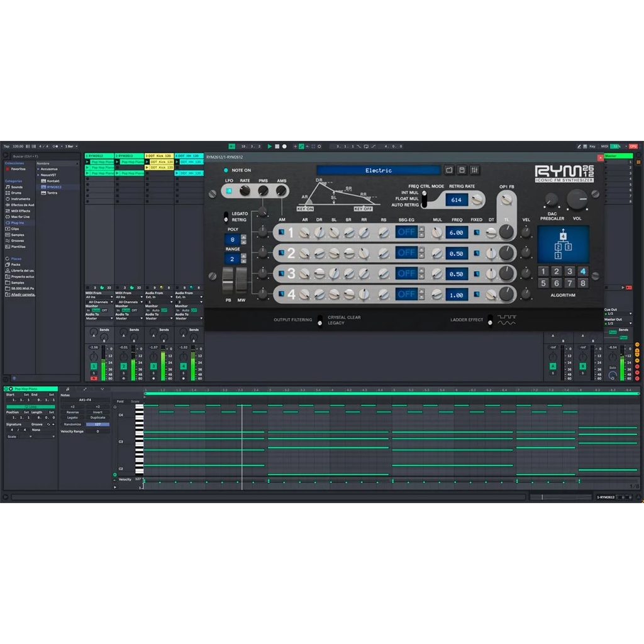This screenshot has height=644, width=644.
Task: Open the Clips category in browser
Action: [x=15, y=229]
